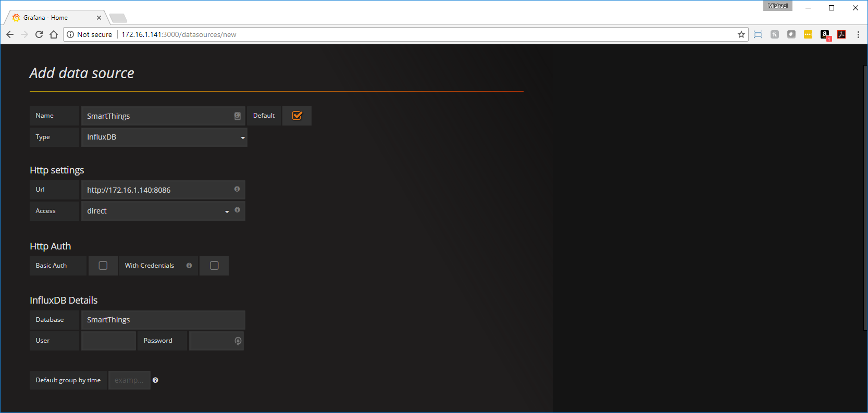Click the Url input field
Screen dimensions: 868x413
tap(163, 190)
